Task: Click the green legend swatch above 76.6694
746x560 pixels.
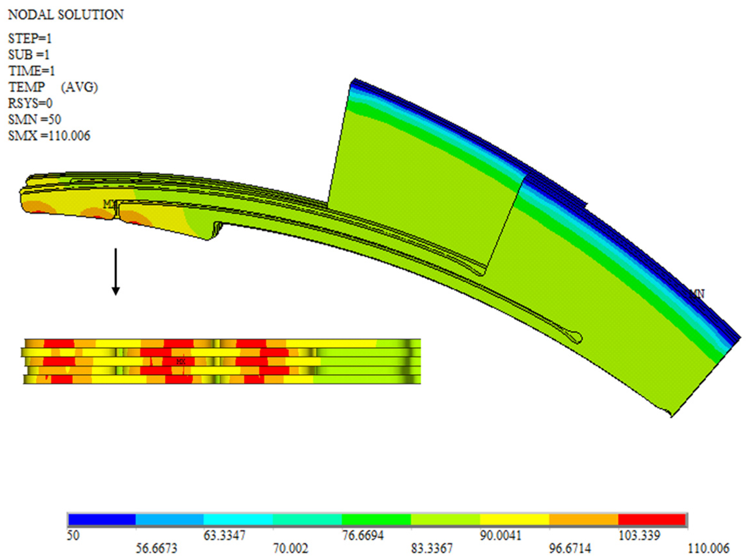Action: 376,519
